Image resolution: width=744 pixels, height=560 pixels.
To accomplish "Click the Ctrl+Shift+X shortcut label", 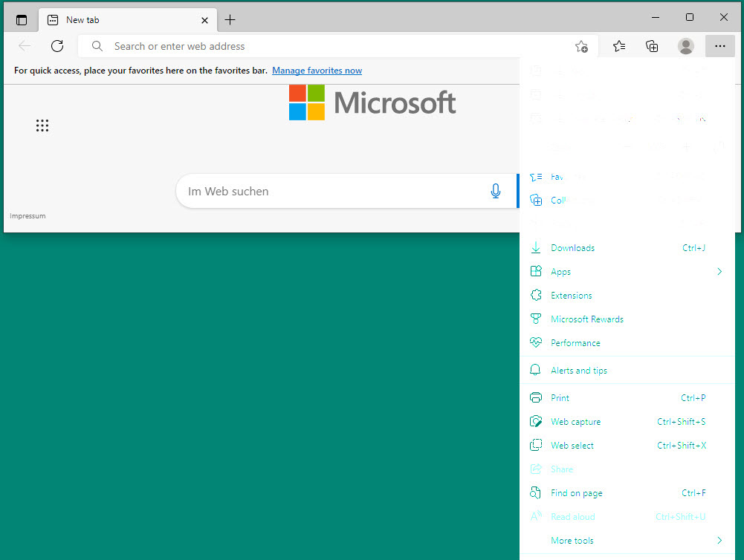I will (682, 445).
